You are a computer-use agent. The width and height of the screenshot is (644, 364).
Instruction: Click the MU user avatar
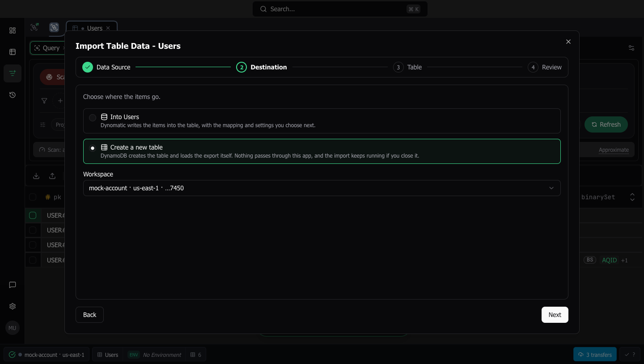coord(12,328)
